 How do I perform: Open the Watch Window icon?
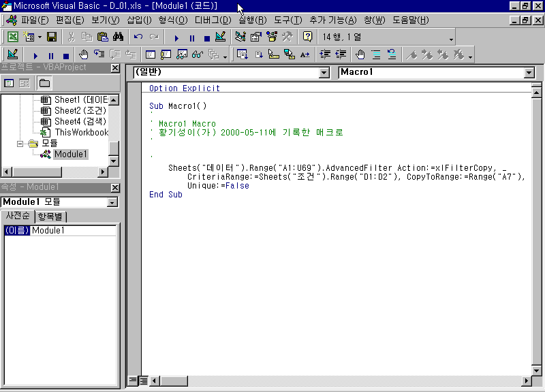pyautogui.click(x=182, y=54)
